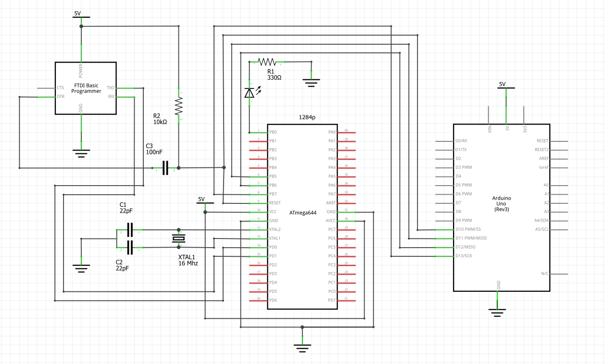Image resolution: width=605 pixels, height=364 pixels.
Task: Select the R2 10kΩ resistor symbol
Action: (179, 104)
